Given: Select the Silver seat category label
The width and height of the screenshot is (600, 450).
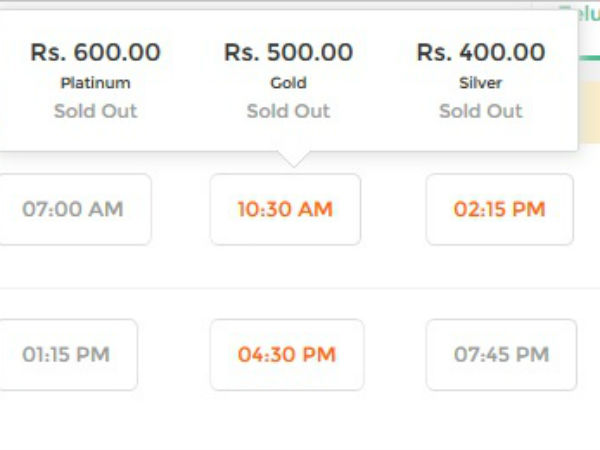Looking at the screenshot, I should click(x=481, y=83).
